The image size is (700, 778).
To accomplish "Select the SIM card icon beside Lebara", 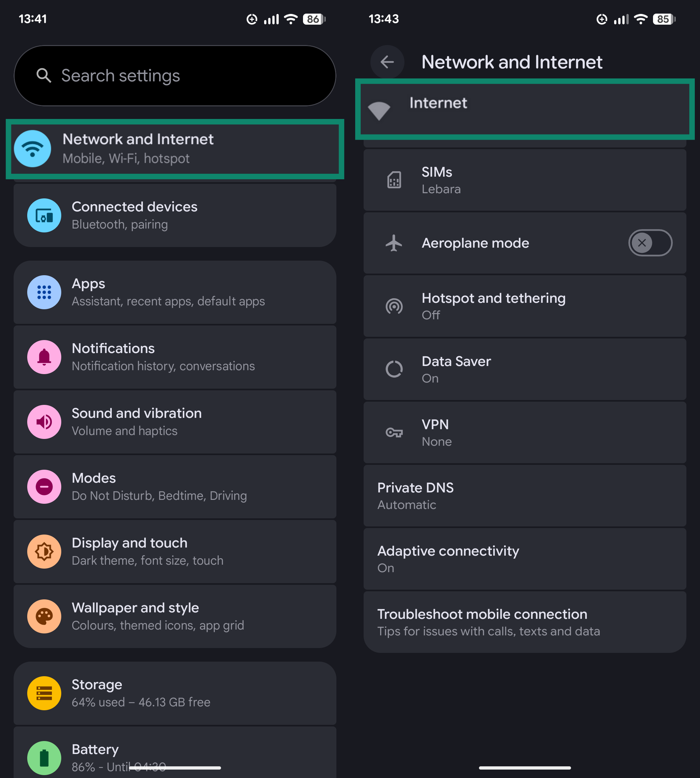I will [394, 180].
